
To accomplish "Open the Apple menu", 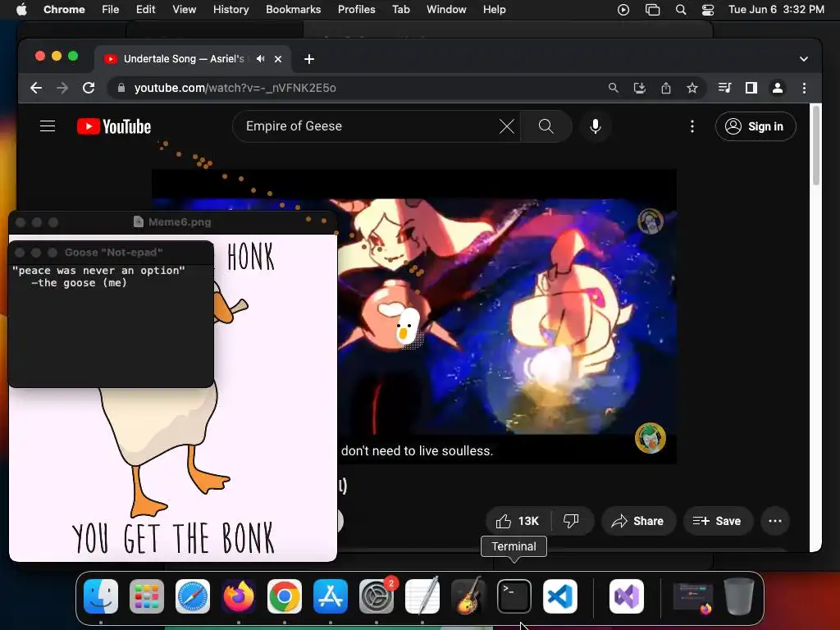I will 21,10.
